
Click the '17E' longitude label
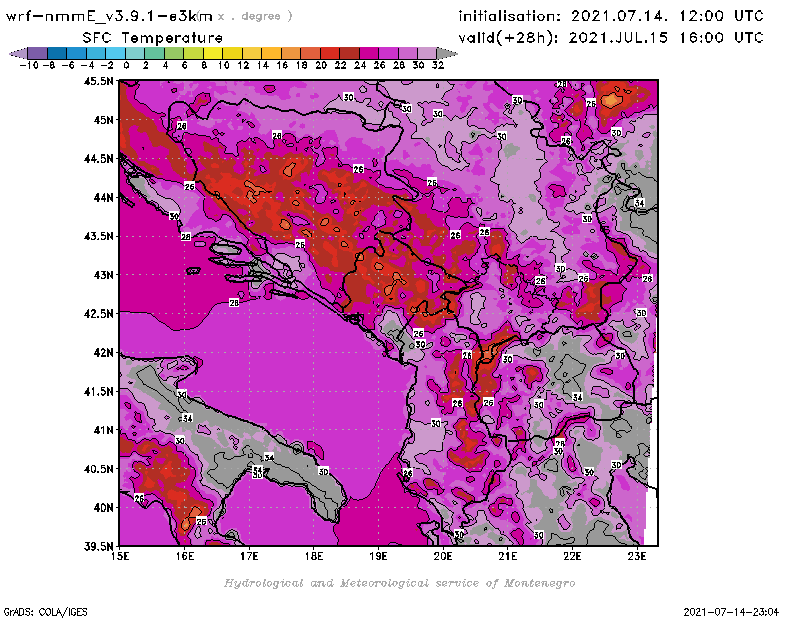[249, 556]
